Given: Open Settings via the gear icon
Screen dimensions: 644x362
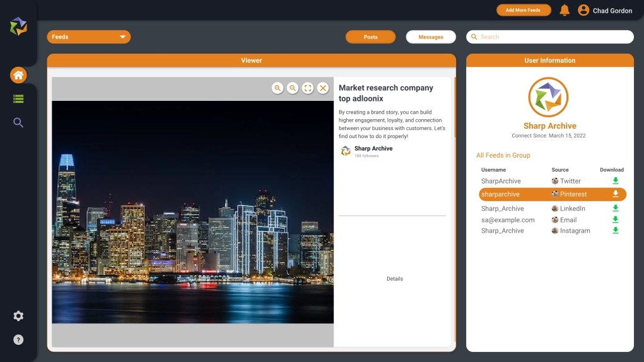Looking at the screenshot, I should 18,316.
